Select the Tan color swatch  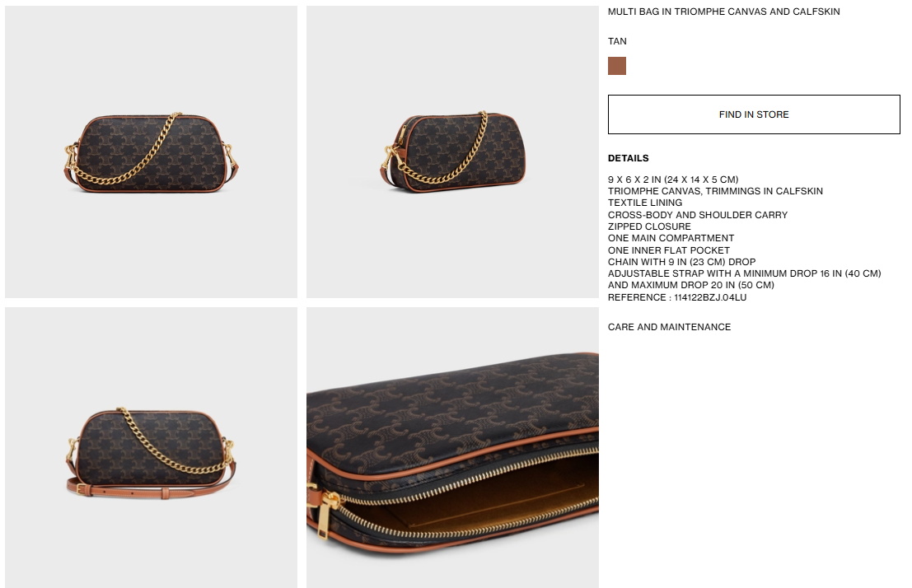pos(617,66)
